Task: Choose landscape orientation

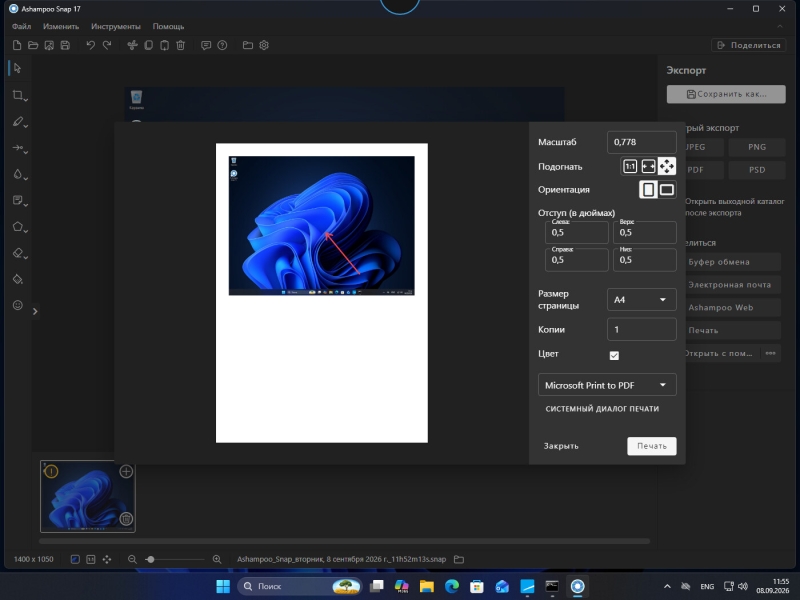Action: [667, 190]
